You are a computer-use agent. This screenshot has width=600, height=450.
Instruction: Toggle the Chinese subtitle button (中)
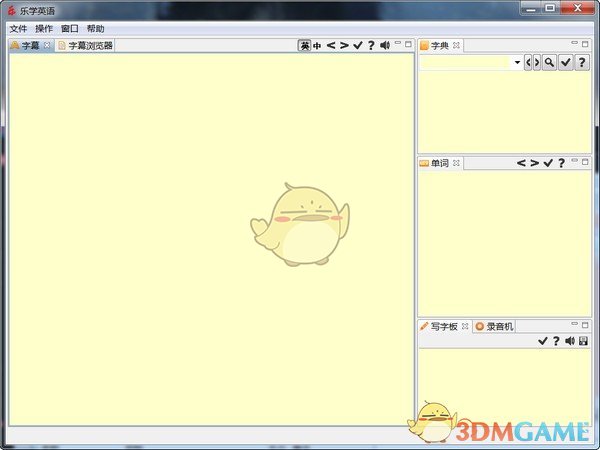click(317, 45)
